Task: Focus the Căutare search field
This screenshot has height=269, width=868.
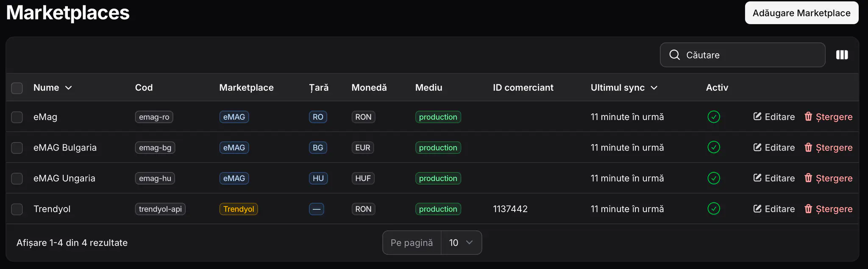Action: [743, 55]
